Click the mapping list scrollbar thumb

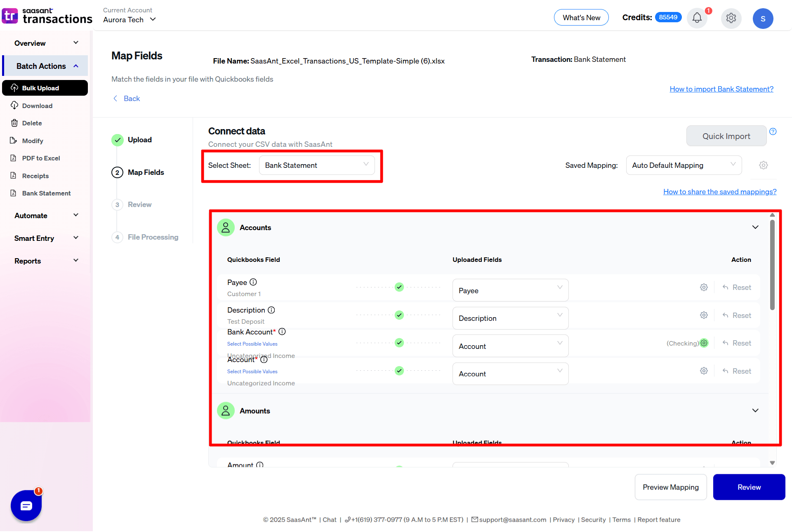[x=772, y=265]
